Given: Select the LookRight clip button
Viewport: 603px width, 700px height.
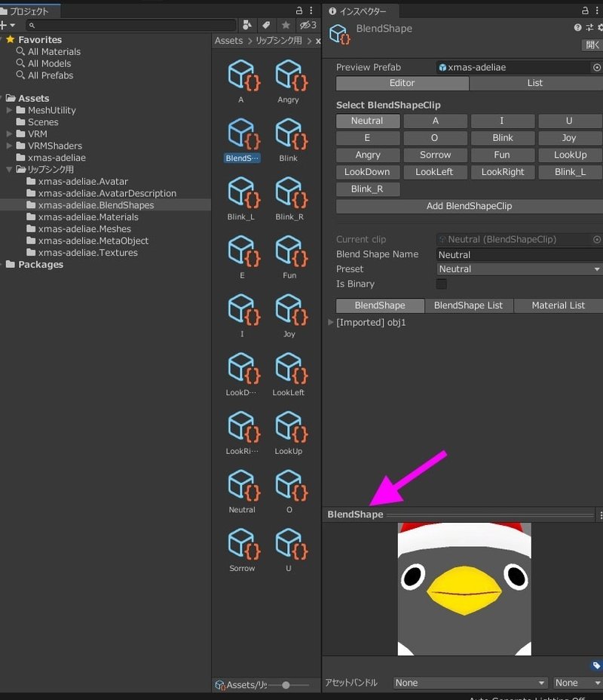Looking at the screenshot, I should tap(503, 172).
